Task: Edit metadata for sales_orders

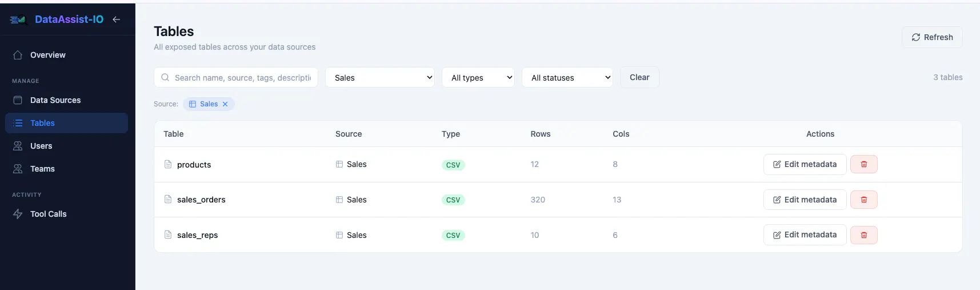Action: click(805, 200)
